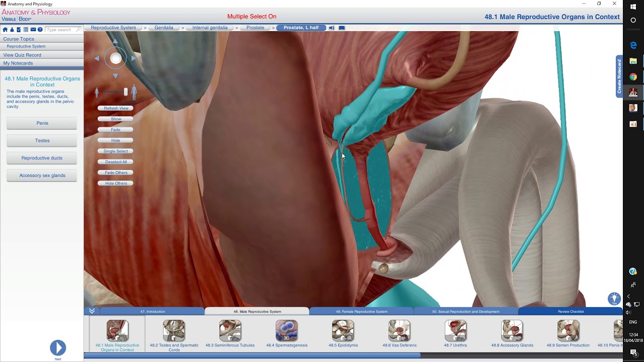Open Cortana circle in taskbar

point(633,21)
